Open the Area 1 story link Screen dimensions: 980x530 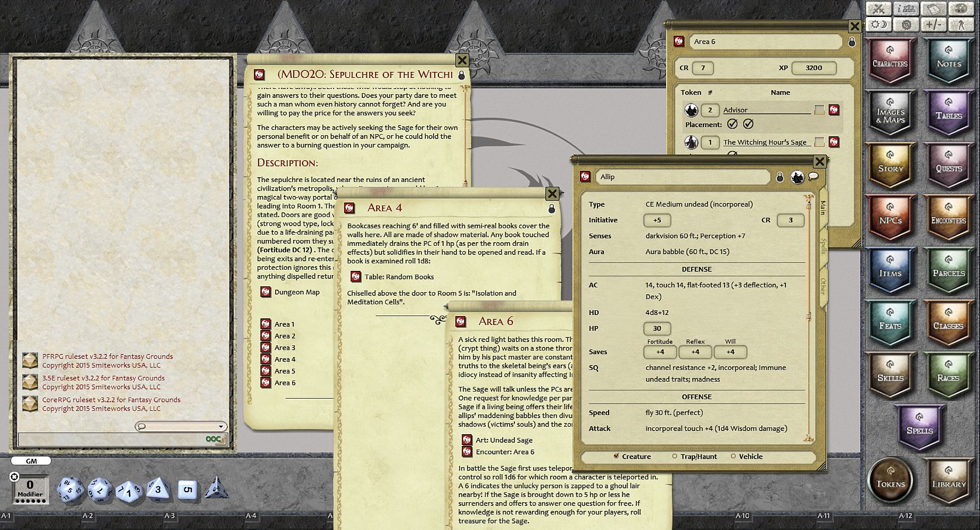point(265,324)
